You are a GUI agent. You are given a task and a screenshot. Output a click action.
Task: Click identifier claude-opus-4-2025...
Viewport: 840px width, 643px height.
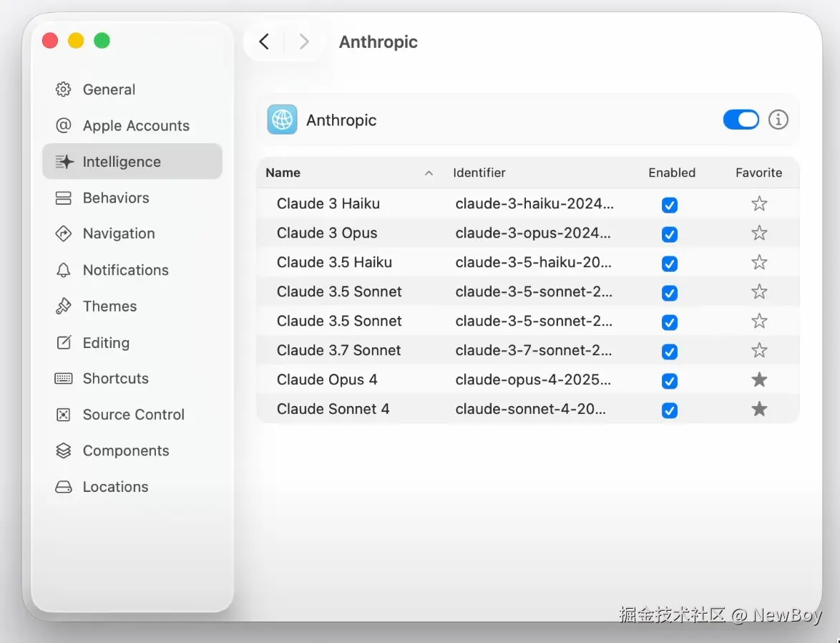[533, 379]
